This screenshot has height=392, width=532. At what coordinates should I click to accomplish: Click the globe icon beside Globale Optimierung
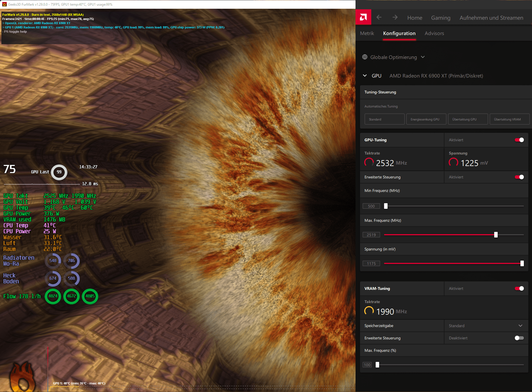click(x=365, y=57)
